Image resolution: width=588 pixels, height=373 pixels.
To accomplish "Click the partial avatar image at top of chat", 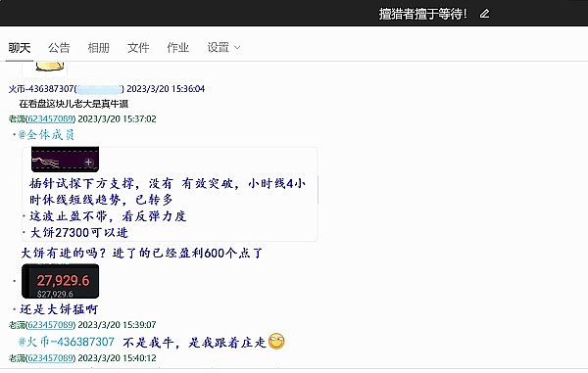I will pos(45,69).
